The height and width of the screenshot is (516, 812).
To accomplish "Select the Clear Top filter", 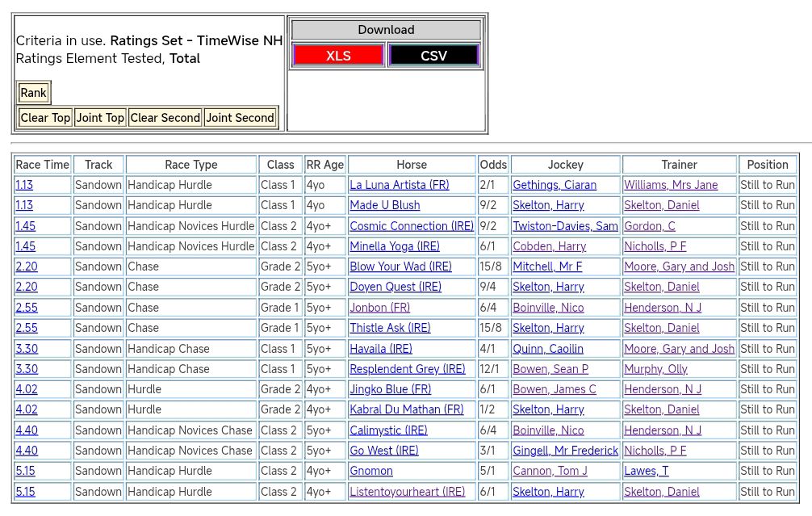I will [45, 118].
